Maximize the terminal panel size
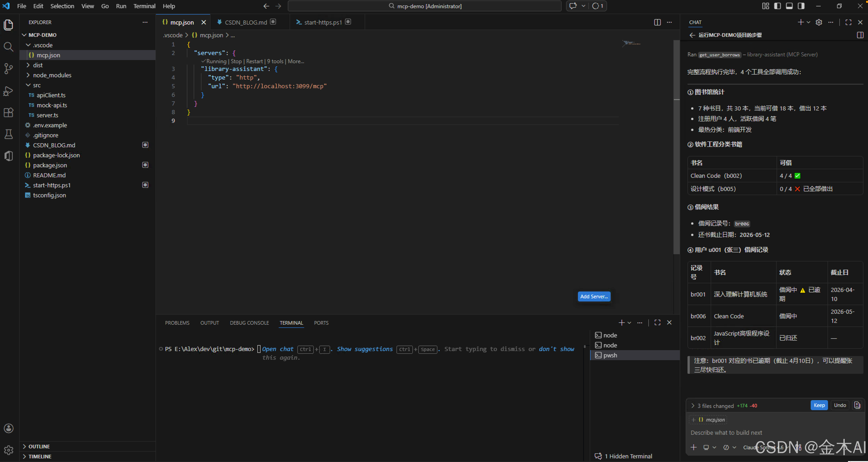This screenshot has height=462, width=868. click(657, 322)
